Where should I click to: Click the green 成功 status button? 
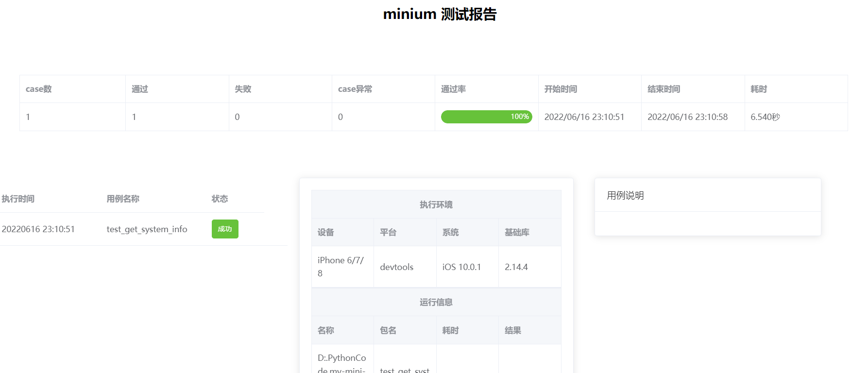click(225, 229)
